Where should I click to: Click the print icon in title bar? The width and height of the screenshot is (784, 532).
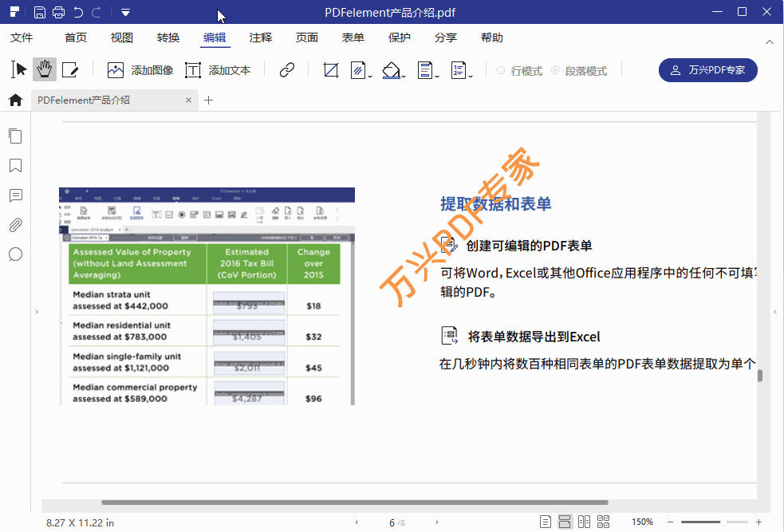coord(58,13)
